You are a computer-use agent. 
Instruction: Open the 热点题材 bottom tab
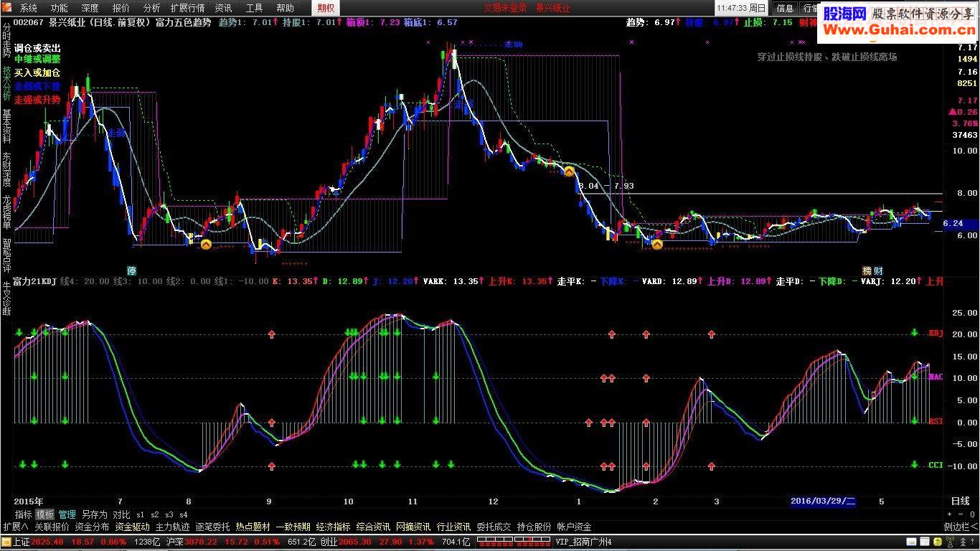click(253, 527)
